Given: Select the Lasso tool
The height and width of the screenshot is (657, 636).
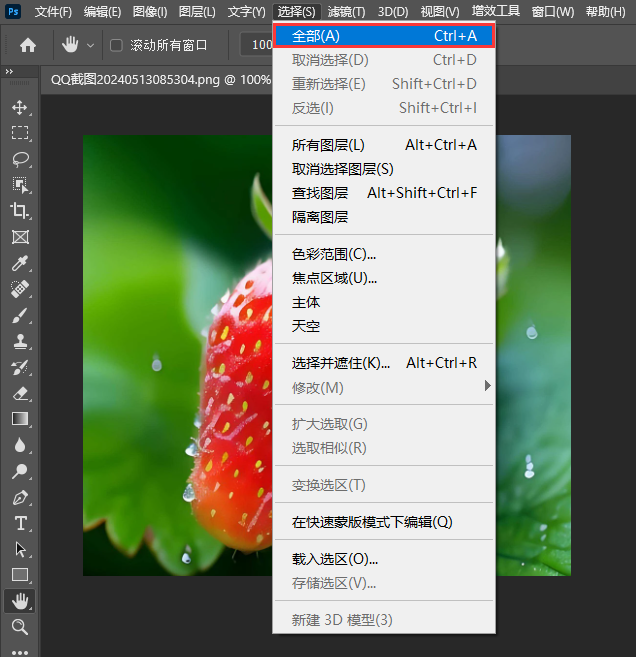Looking at the screenshot, I should (20, 159).
